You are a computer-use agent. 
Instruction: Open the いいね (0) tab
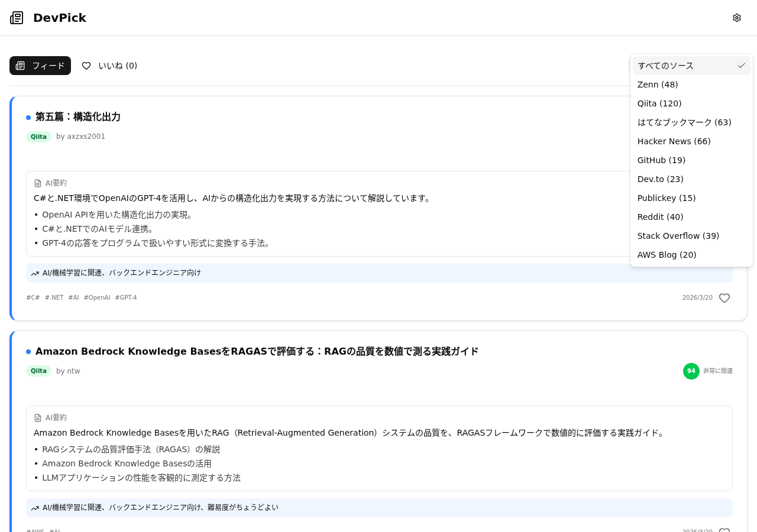click(x=109, y=66)
